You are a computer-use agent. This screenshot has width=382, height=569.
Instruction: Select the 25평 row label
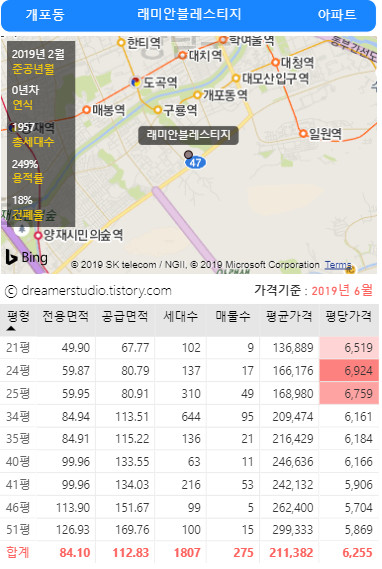(x=18, y=393)
